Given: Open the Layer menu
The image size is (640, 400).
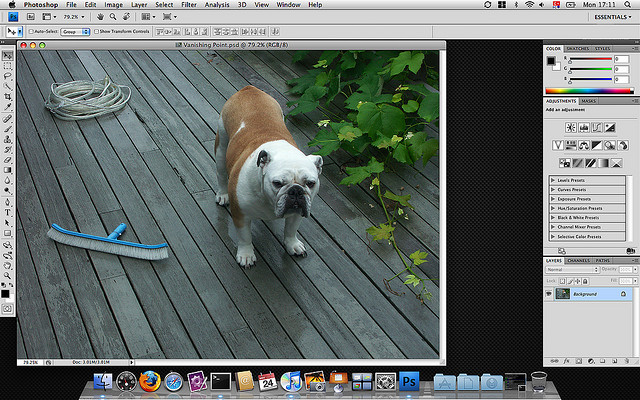Looking at the screenshot, I should pyautogui.click(x=139, y=4).
